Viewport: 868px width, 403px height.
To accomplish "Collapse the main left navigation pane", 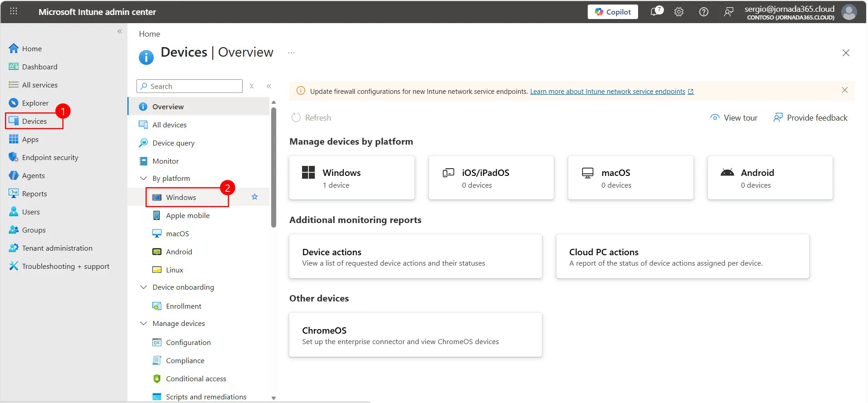I will (120, 31).
